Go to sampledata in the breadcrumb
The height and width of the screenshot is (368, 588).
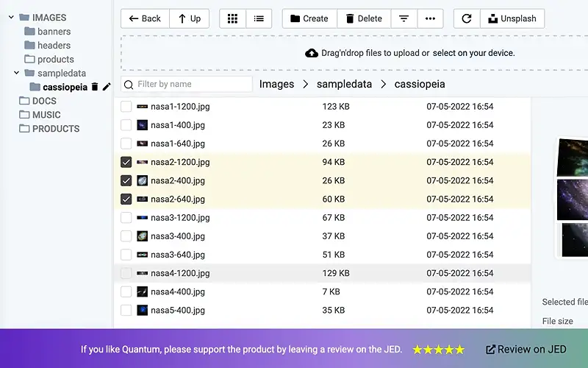tap(344, 84)
